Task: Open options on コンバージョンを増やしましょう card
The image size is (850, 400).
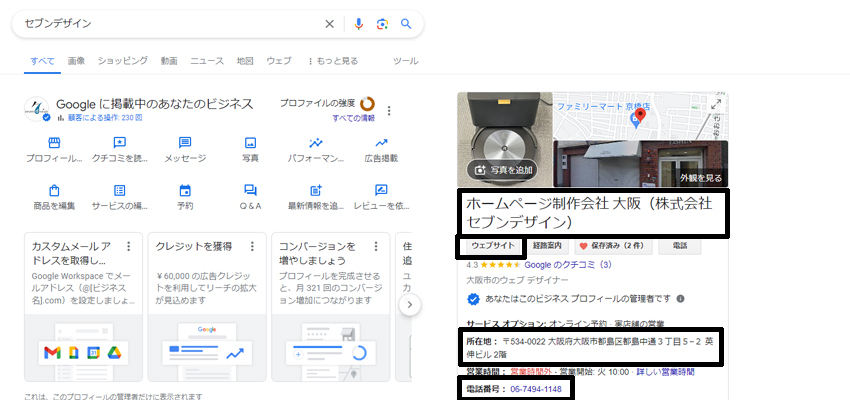Action: click(376, 247)
